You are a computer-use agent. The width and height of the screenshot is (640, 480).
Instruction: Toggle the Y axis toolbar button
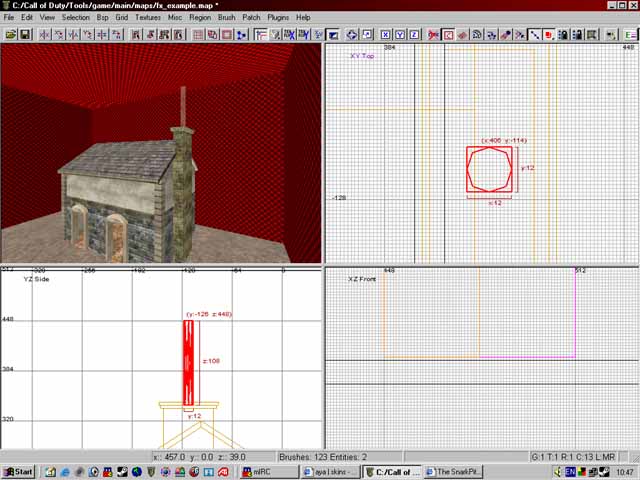400,34
